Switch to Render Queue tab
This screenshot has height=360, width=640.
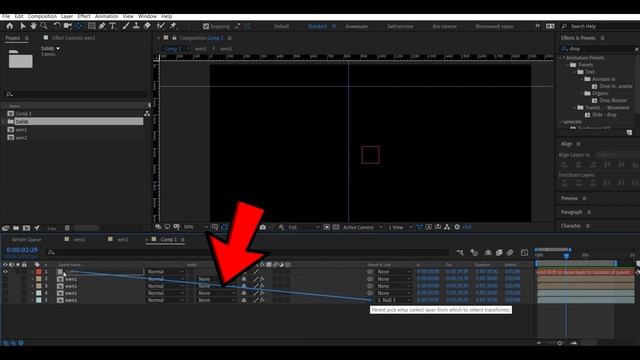[x=27, y=240]
